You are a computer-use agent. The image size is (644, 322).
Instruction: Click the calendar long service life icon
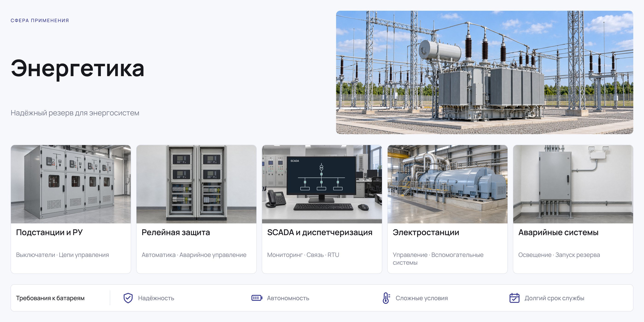pyautogui.click(x=514, y=298)
